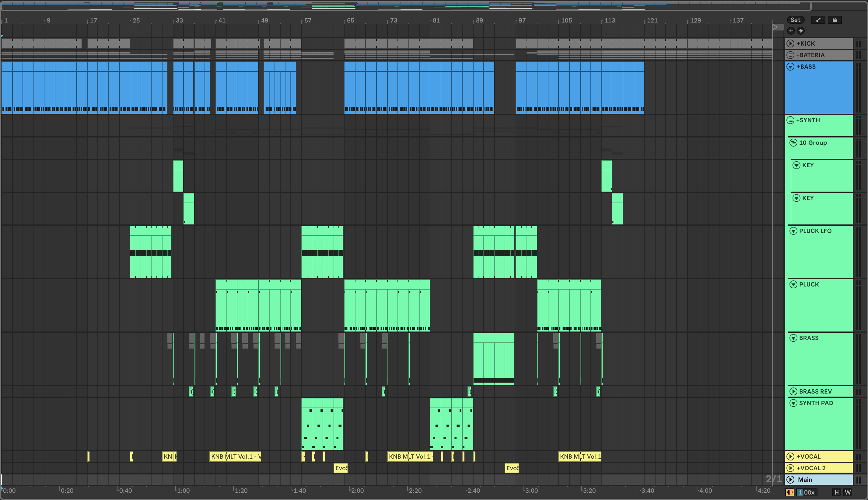The width and height of the screenshot is (868, 500).
Task: Click the orange waveform icon beside 1.00x
Action: [790, 492]
